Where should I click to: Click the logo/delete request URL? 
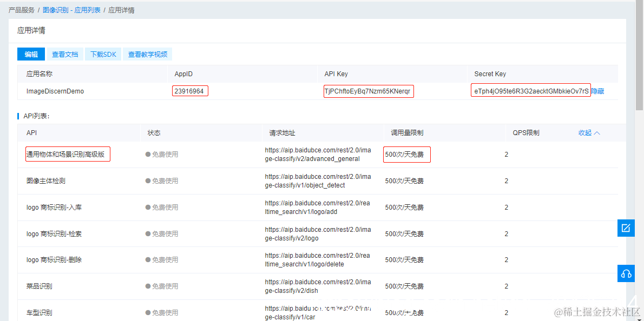[x=318, y=260]
